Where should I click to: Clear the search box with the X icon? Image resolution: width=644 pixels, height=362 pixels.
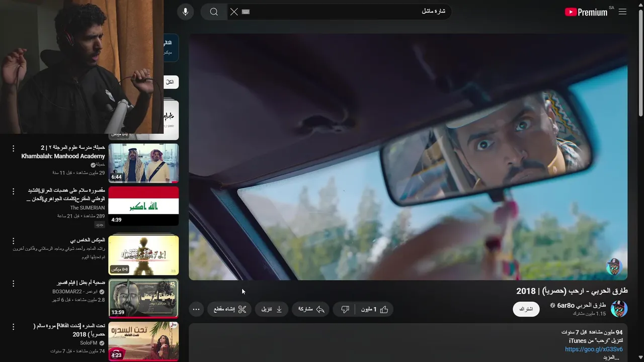click(234, 12)
